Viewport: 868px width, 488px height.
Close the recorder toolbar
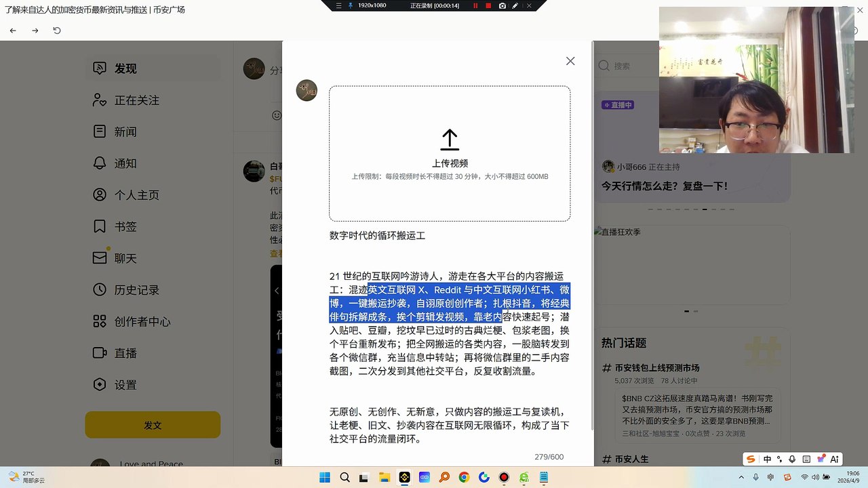[x=529, y=5]
